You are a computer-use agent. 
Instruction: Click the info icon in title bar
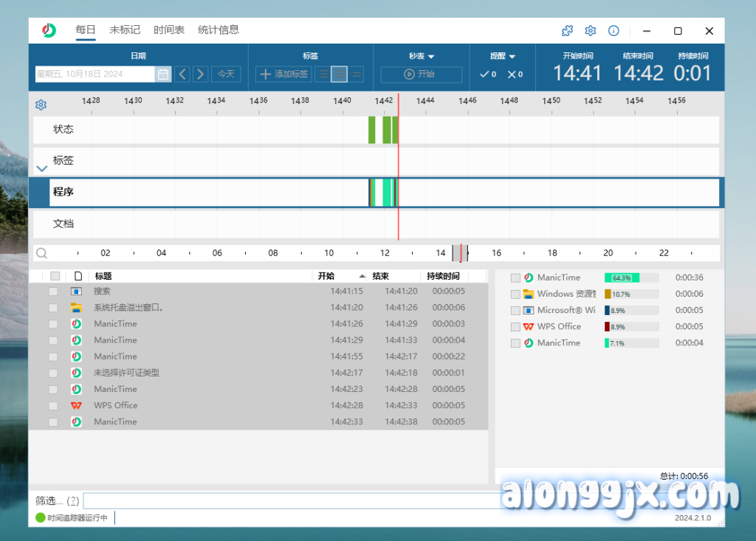pyautogui.click(x=614, y=31)
